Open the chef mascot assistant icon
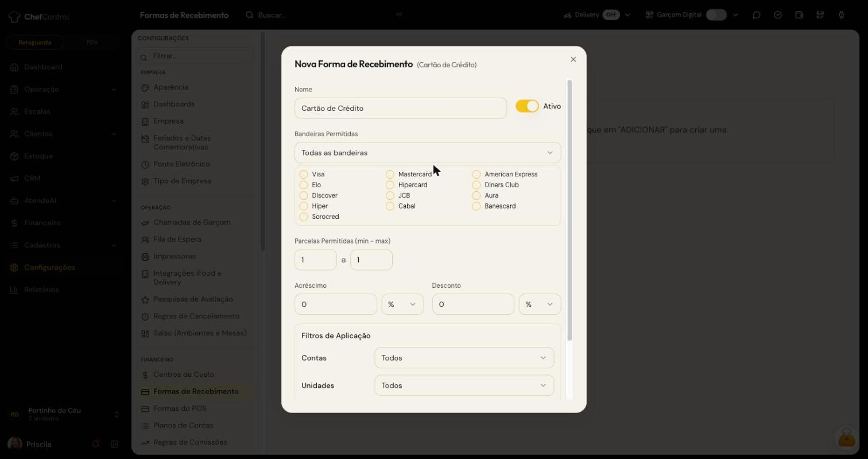The image size is (868, 459). 847,437
